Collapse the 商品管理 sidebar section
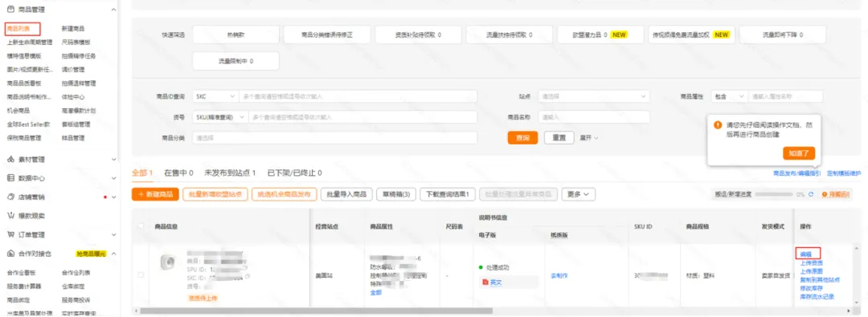 pyautogui.click(x=113, y=10)
